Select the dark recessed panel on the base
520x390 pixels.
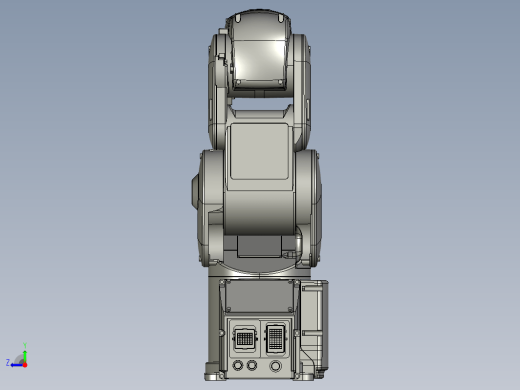259,296
